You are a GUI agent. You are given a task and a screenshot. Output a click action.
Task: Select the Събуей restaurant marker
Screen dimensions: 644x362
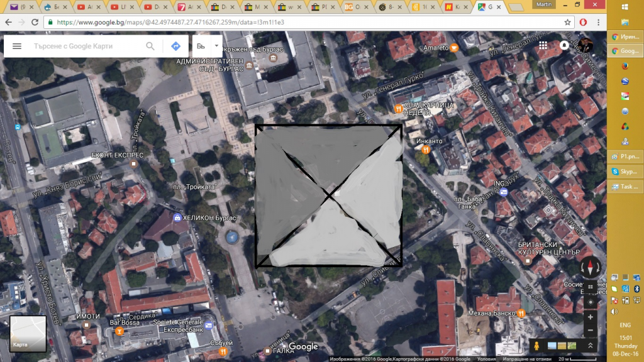pyautogui.click(x=223, y=351)
